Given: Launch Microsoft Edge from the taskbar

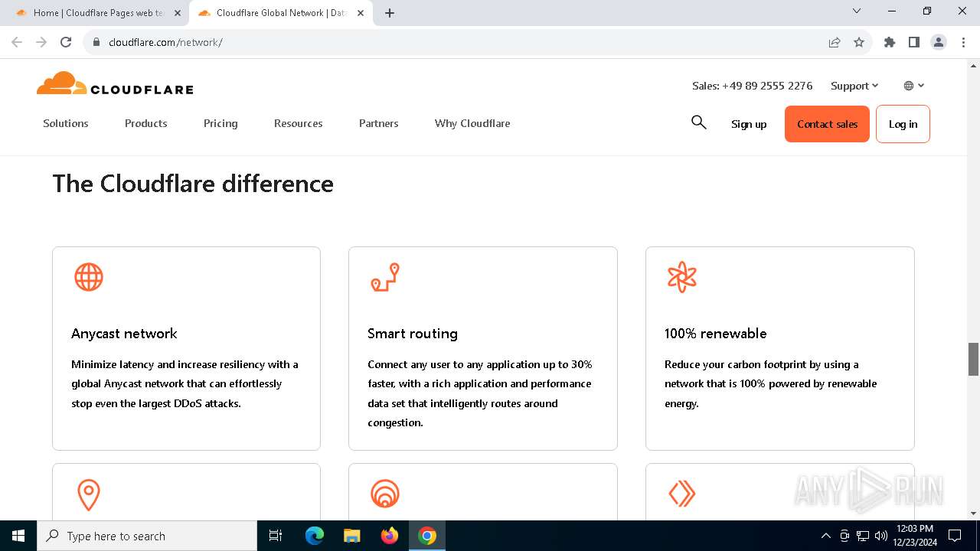Looking at the screenshot, I should point(315,536).
